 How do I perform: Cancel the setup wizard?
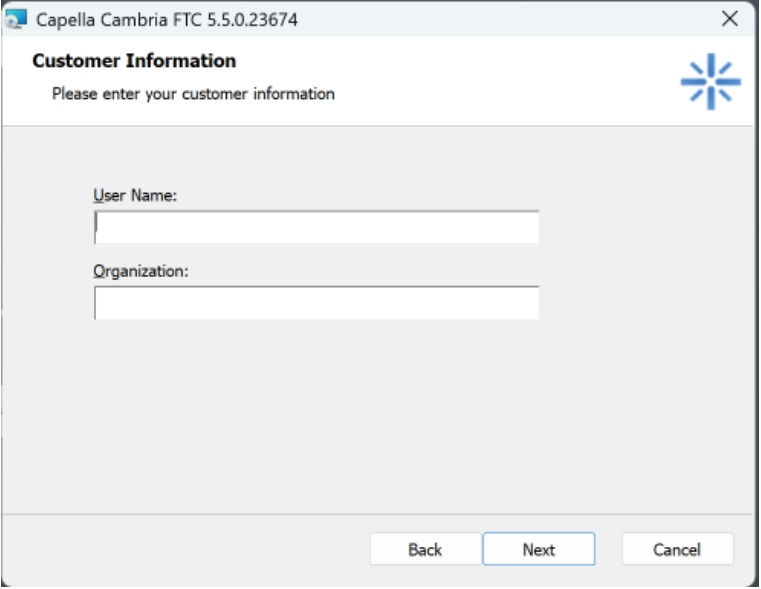(677, 549)
